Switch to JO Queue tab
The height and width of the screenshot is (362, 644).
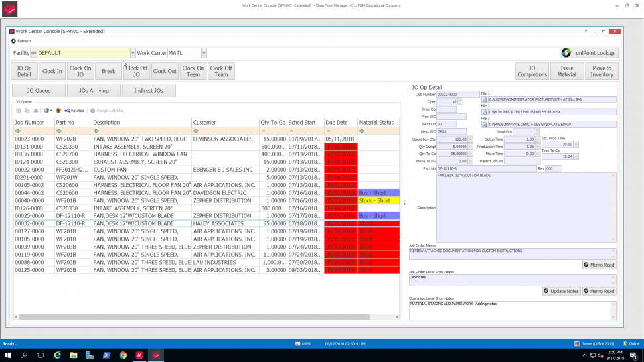39,91
